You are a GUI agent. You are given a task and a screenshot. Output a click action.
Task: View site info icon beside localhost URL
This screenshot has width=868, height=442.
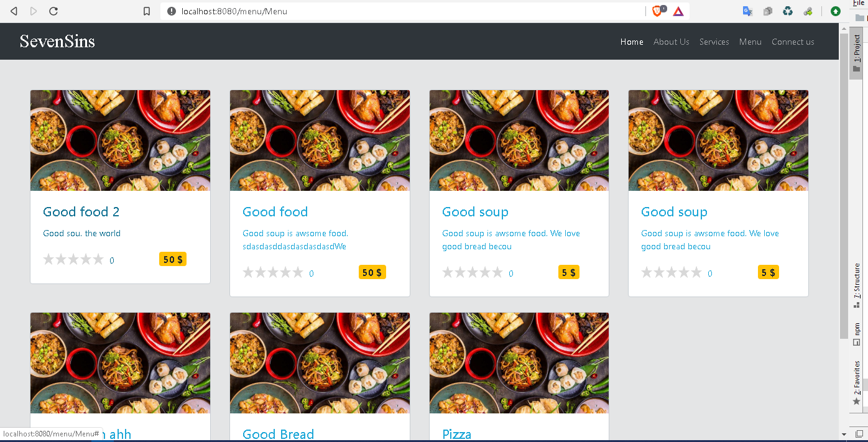pyautogui.click(x=171, y=11)
